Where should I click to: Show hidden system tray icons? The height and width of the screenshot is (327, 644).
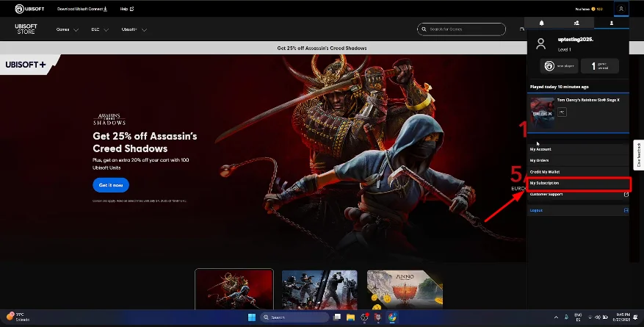(556, 317)
